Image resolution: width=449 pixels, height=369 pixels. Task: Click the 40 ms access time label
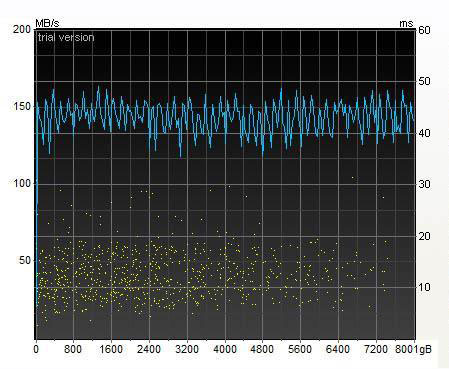pyautogui.click(x=424, y=133)
